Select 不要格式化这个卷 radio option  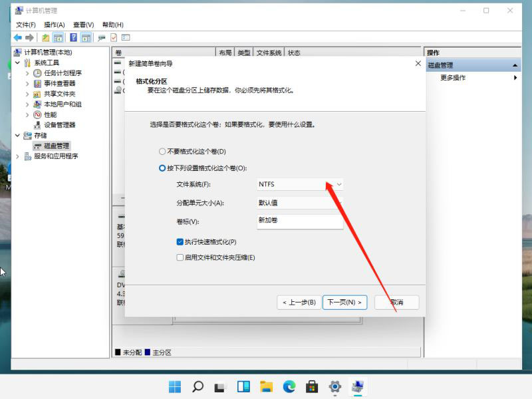click(x=162, y=152)
